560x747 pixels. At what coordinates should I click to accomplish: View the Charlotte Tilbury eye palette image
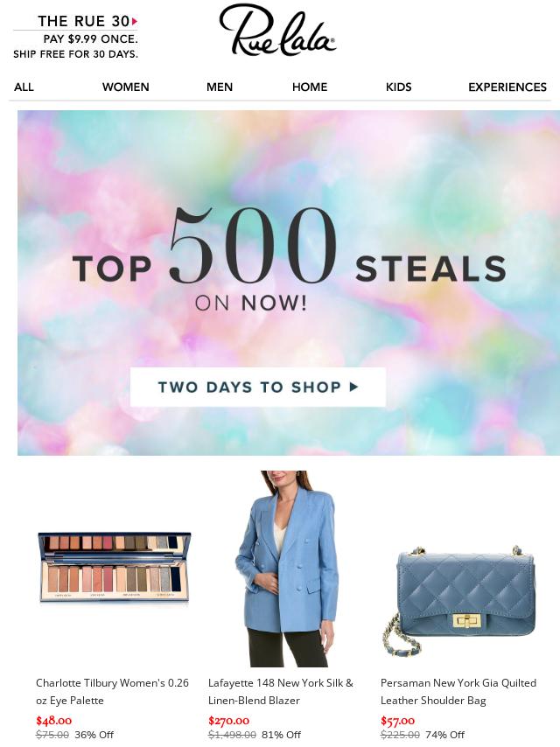tap(115, 569)
